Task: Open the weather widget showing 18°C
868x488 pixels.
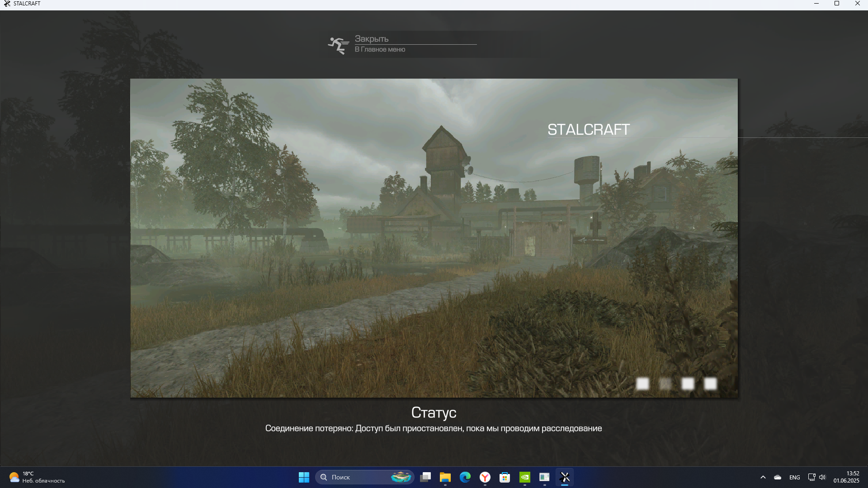Action: click(37, 477)
